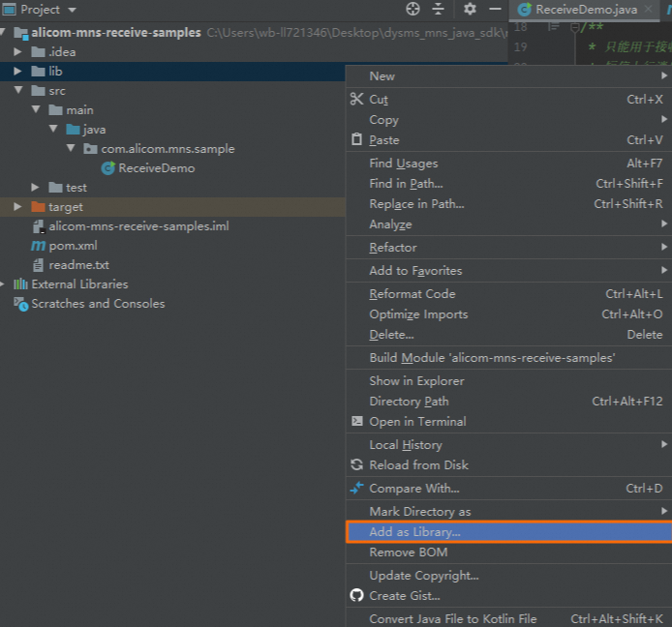The width and height of the screenshot is (672, 627).
Task: Click the locate/select opened file crosshair icon
Action: coord(412,9)
